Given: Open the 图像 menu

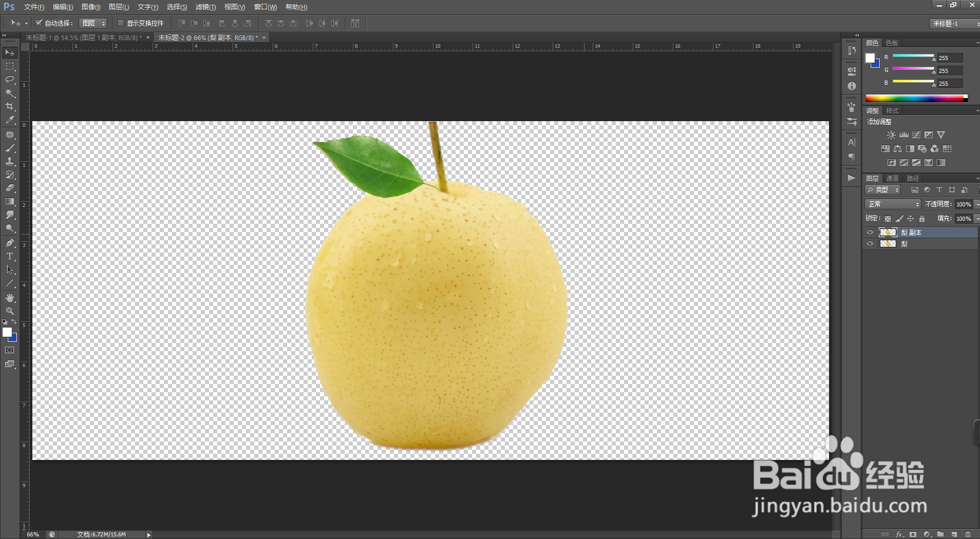Looking at the screenshot, I should coord(91,7).
